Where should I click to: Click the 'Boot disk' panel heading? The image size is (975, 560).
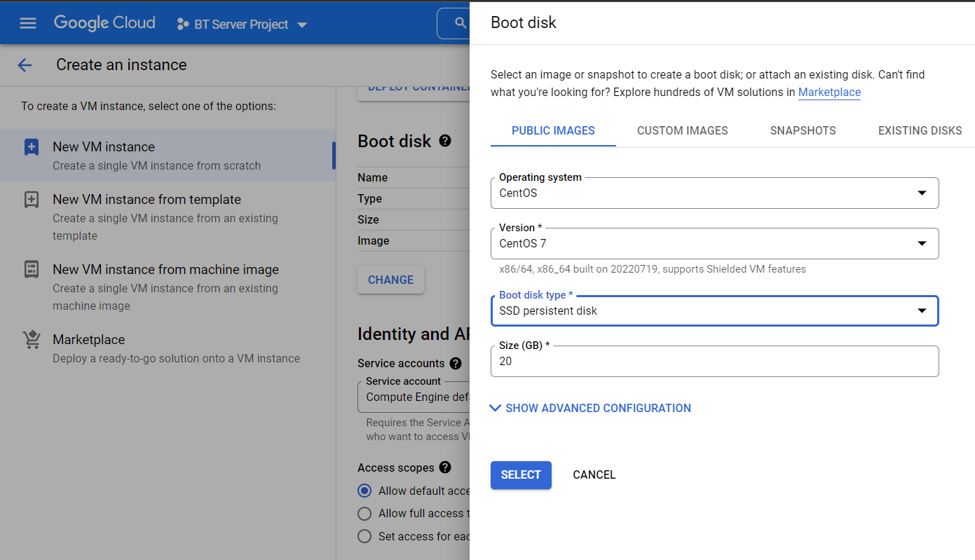[523, 22]
